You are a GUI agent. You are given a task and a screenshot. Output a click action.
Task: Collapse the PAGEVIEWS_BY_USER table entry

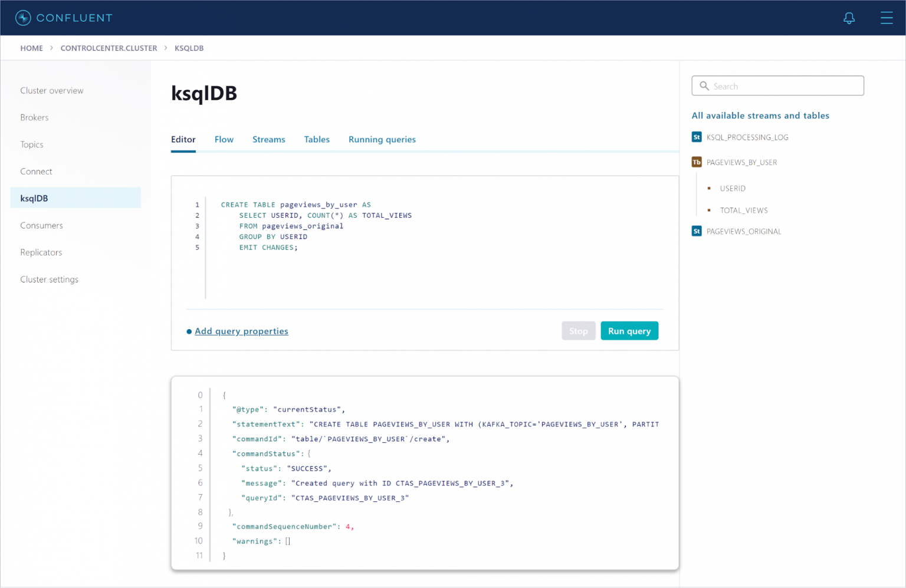(x=741, y=162)
